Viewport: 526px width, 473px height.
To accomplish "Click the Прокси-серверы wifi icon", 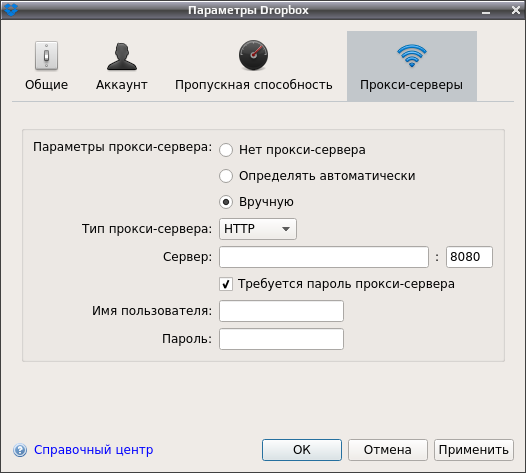I will point(412,56).
